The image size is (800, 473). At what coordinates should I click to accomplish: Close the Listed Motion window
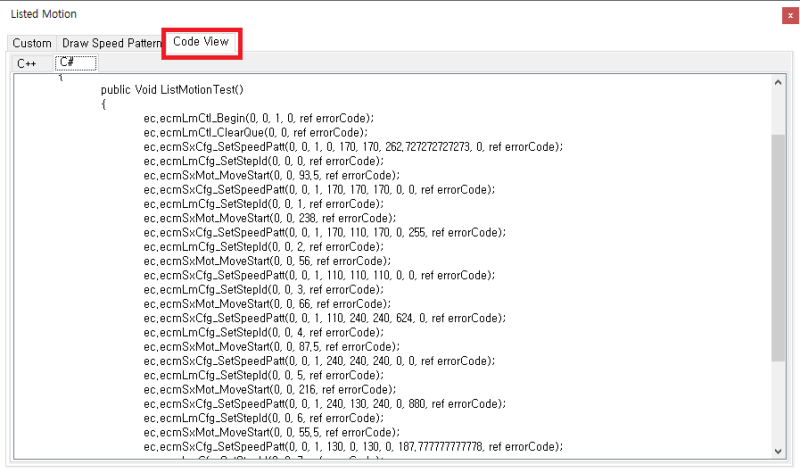[x=790, y=15]
